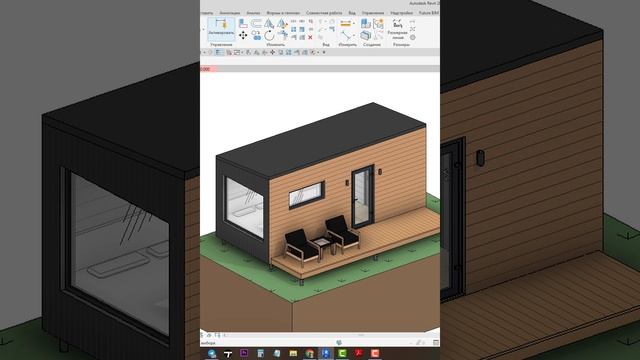Open the Формы и генплан ribbon tab
The image size is (640, 360).
(283, 13)
